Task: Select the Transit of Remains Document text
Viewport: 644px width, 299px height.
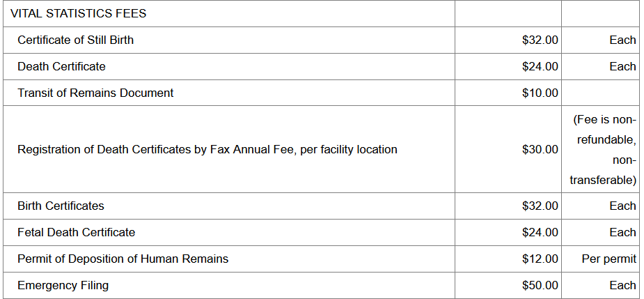Action: (x=95, y=93)
